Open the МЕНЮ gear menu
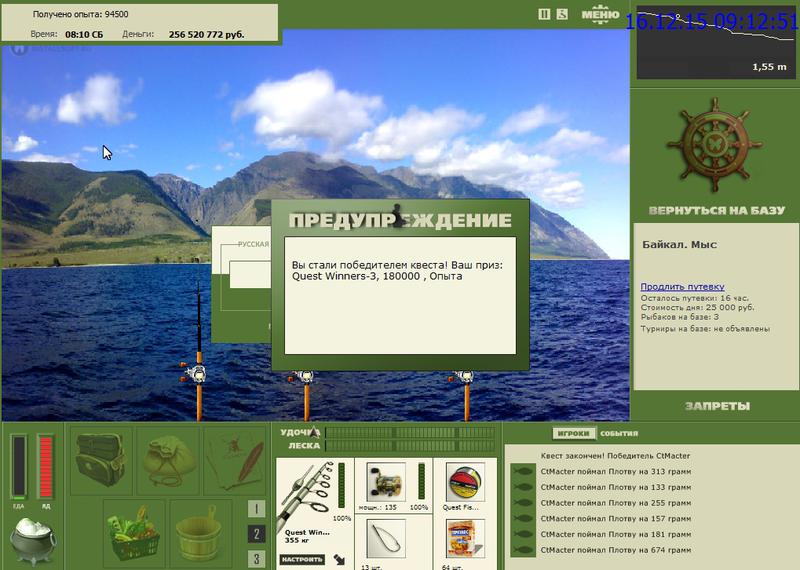The width and height of the screenshot is (800, 570). click(x=601, y=14)
